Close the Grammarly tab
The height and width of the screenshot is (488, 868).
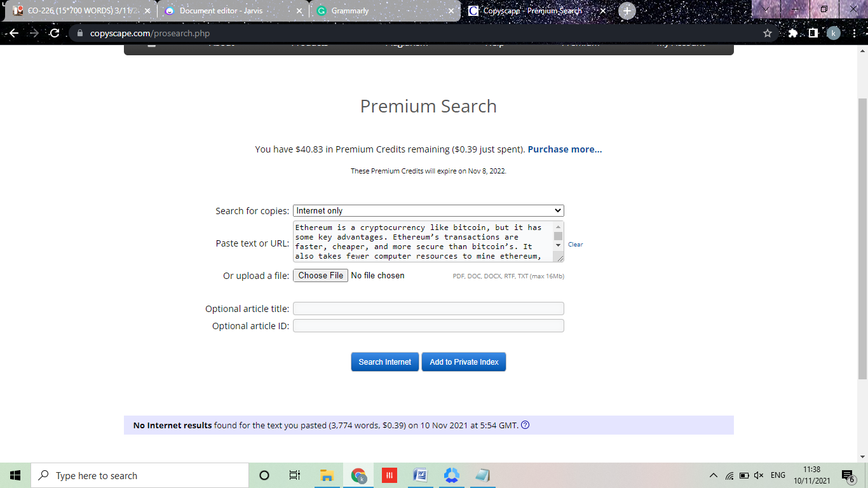451,11
